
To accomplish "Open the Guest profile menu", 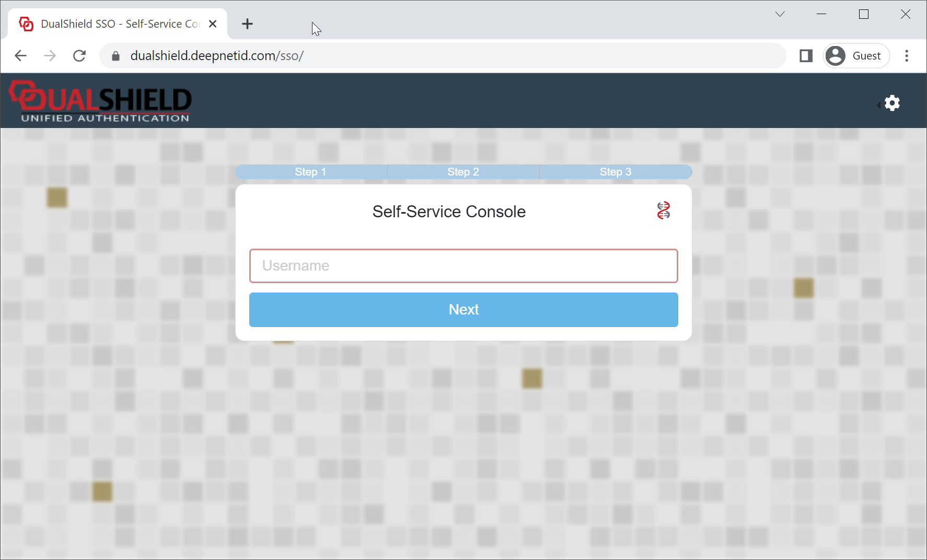I will pyautogui.click(x=856, y=56).
